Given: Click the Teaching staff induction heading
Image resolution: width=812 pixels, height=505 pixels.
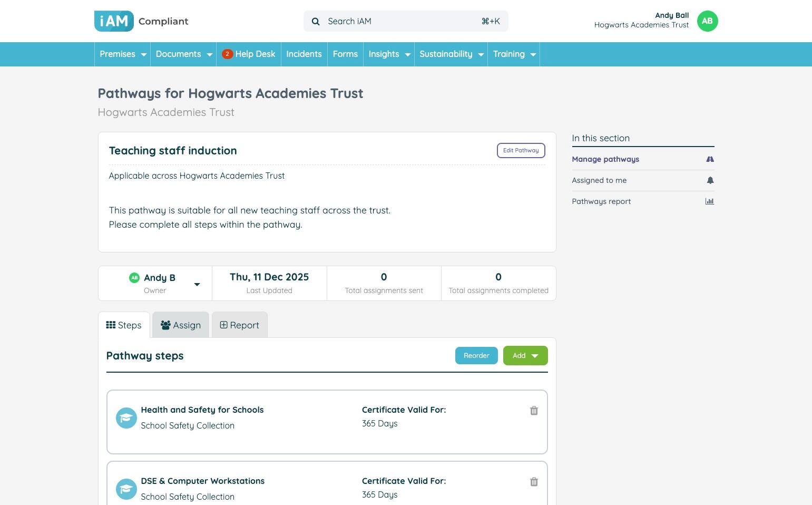Looking at the screenshot, I should (x=173, y=151).
